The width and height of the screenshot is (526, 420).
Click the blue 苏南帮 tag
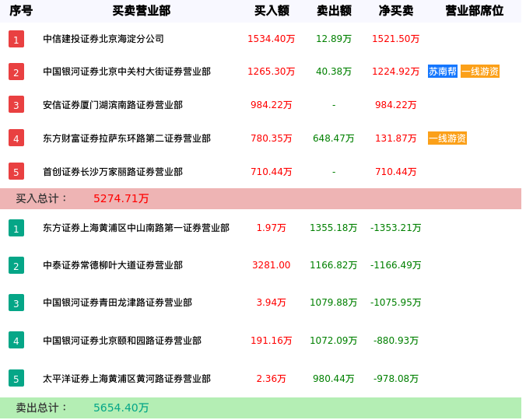tap(443, 72)
